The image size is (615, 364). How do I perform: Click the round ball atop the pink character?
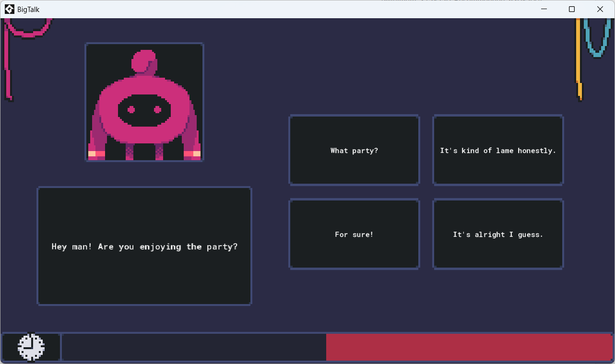pyautogui.click(x=144, y=62)
